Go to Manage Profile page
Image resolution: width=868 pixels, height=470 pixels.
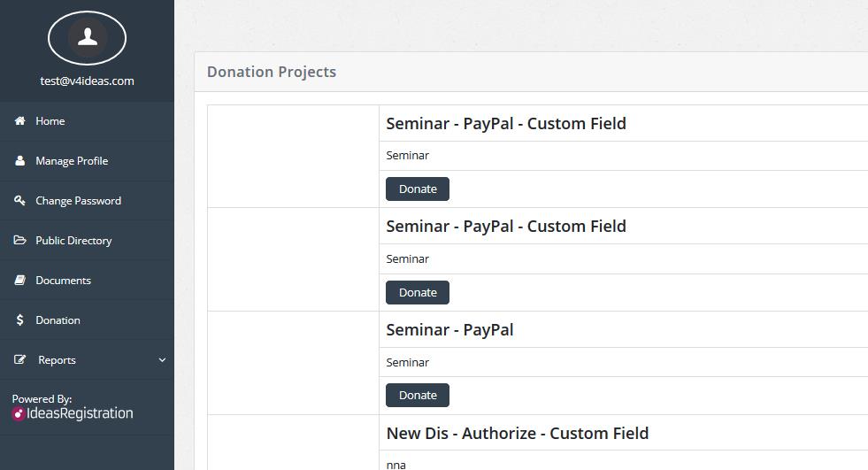pos(72,161)
